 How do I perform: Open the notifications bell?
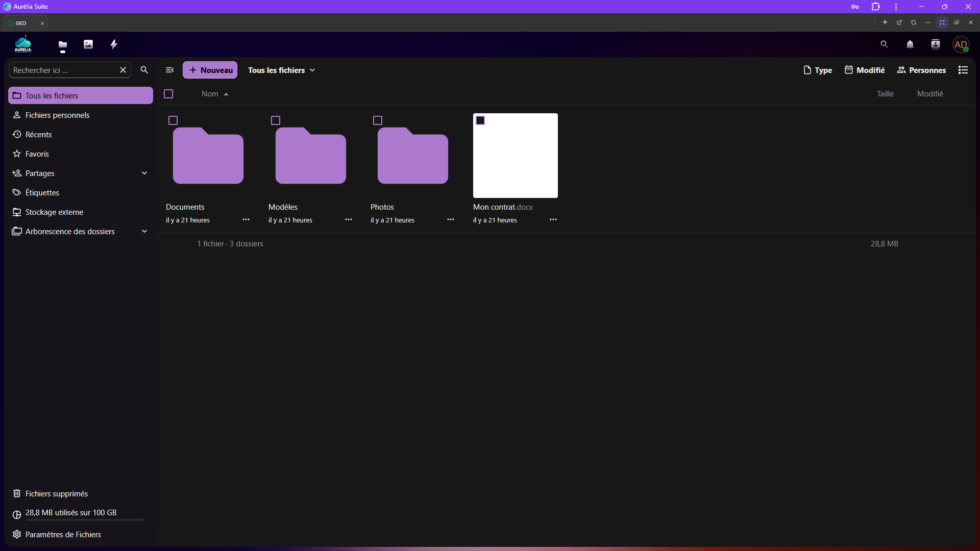910,44
